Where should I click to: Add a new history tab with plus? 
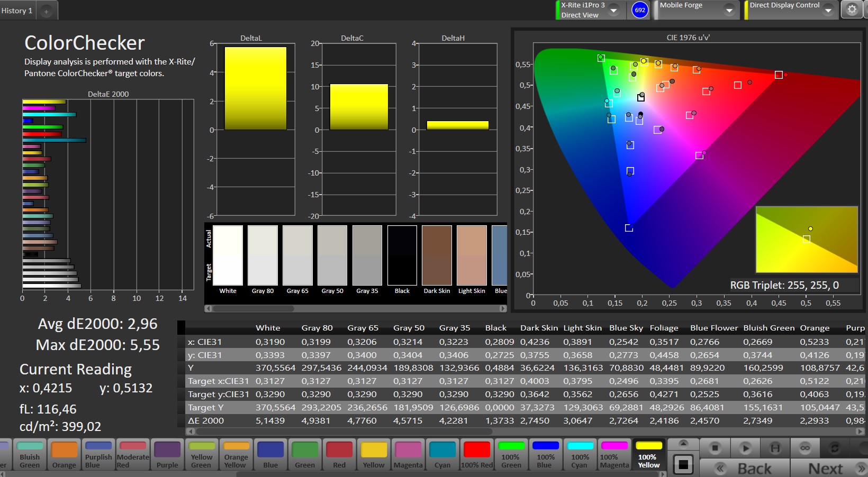47,11
